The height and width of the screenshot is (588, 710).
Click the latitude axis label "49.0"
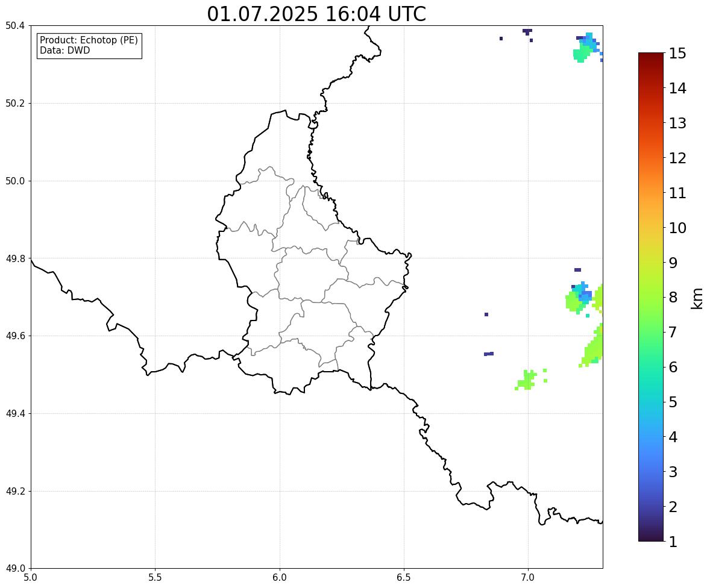(x=14, y=569)
